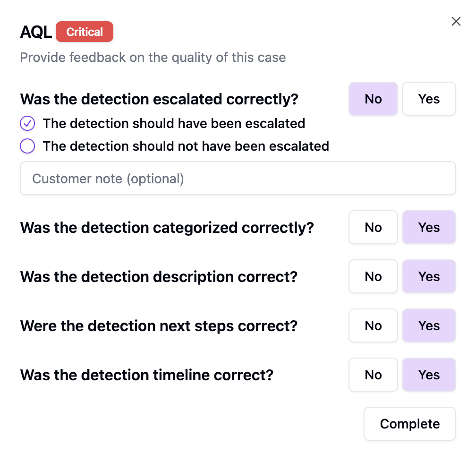The width and height of the screenshot is (476, 462).
Task: Click the Critical severity badge
Action: pyautogui.click(x=85, y=32)
